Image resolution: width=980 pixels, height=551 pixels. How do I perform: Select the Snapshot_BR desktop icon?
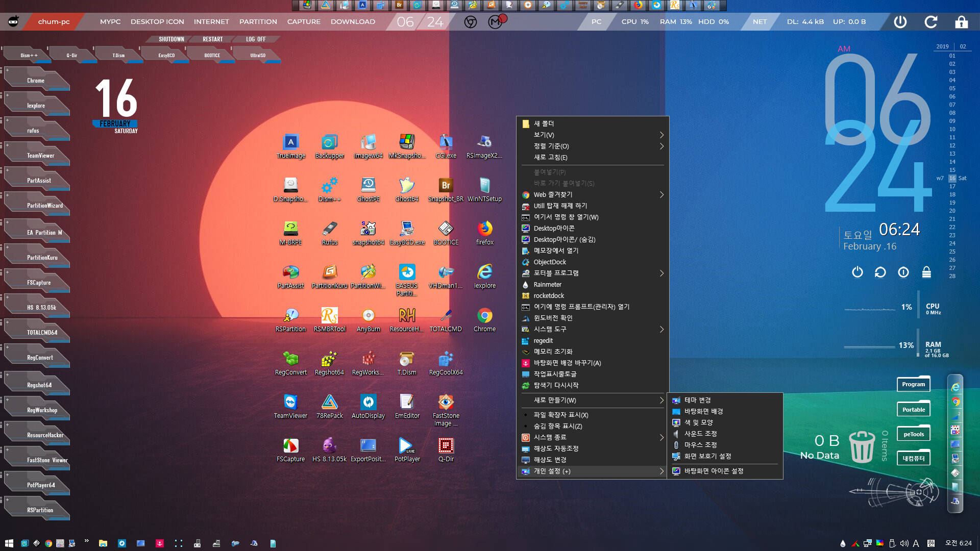click(446, 190)
